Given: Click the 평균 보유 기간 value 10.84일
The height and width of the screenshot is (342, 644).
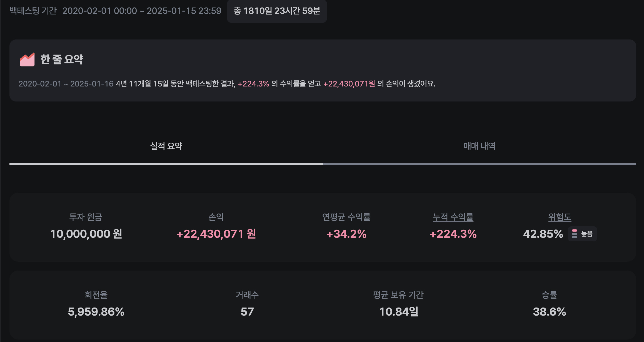Looking at the screenshot, I should pos(398,312).
